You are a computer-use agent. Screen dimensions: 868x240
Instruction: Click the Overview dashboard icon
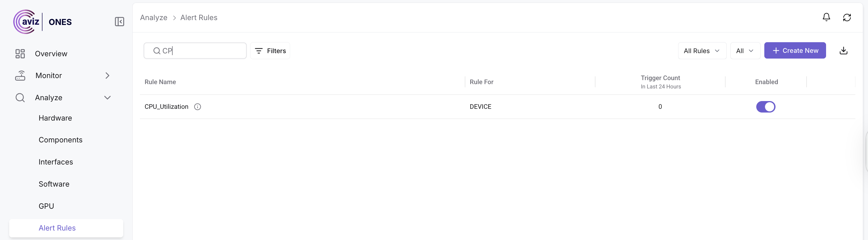20,54
